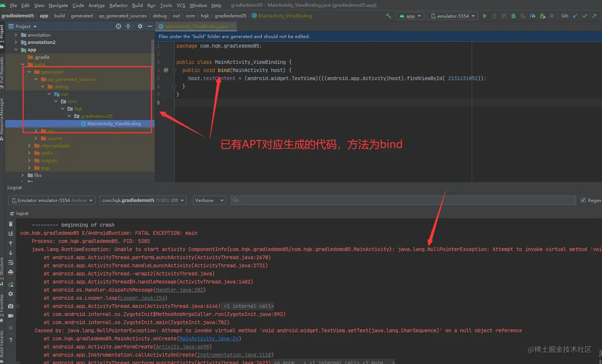This screenshot has width=602, height=364.
Task: Click the up arrow in logcat toolbar
Action: tap(11, 243)
